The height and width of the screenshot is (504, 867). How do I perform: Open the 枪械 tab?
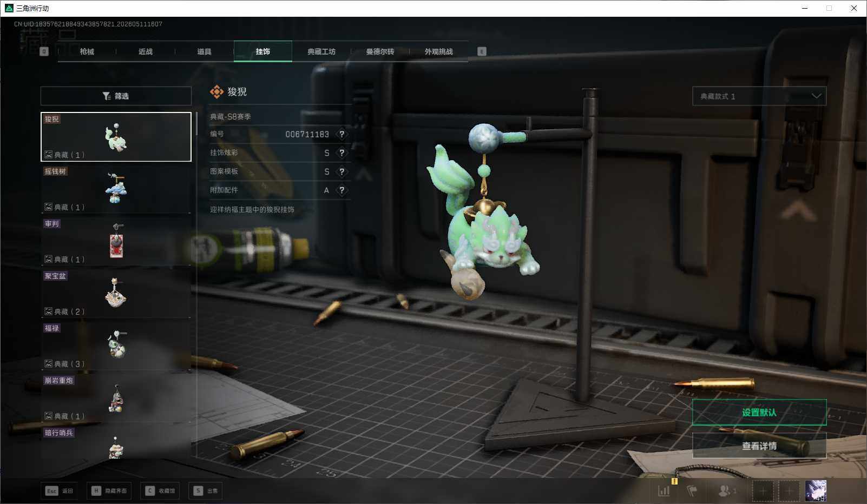click(x=87, y=51)
